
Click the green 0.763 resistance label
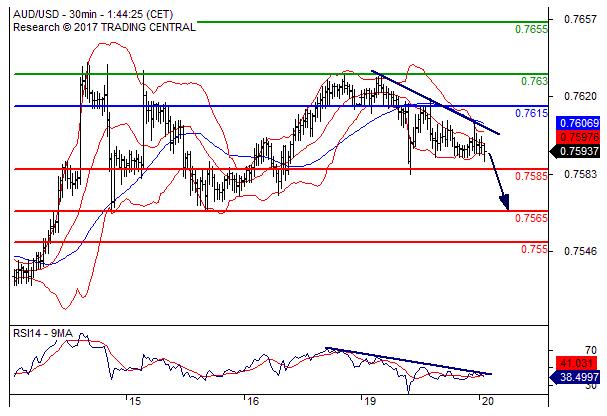(x=534, y=81)
